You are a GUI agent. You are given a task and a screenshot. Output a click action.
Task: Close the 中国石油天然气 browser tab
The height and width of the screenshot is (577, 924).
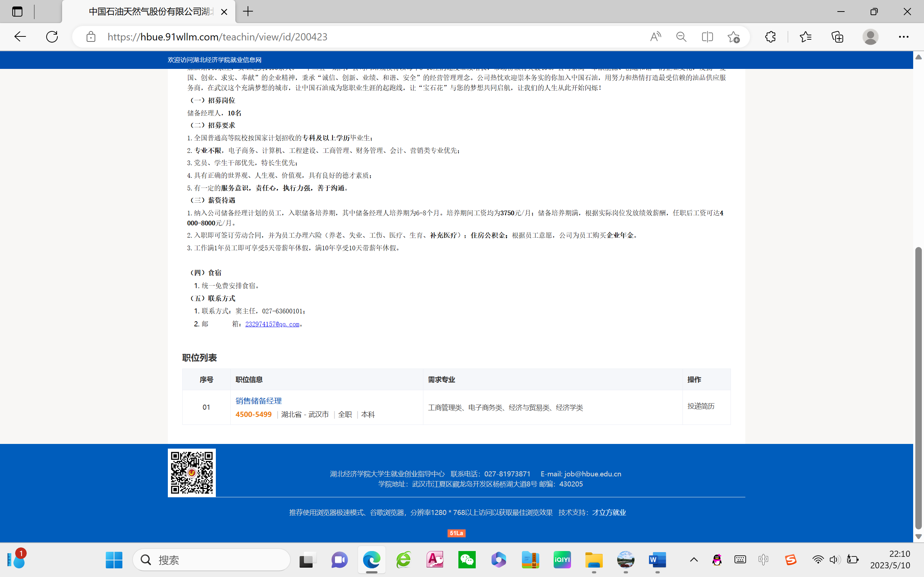click(x=224, y=12)
